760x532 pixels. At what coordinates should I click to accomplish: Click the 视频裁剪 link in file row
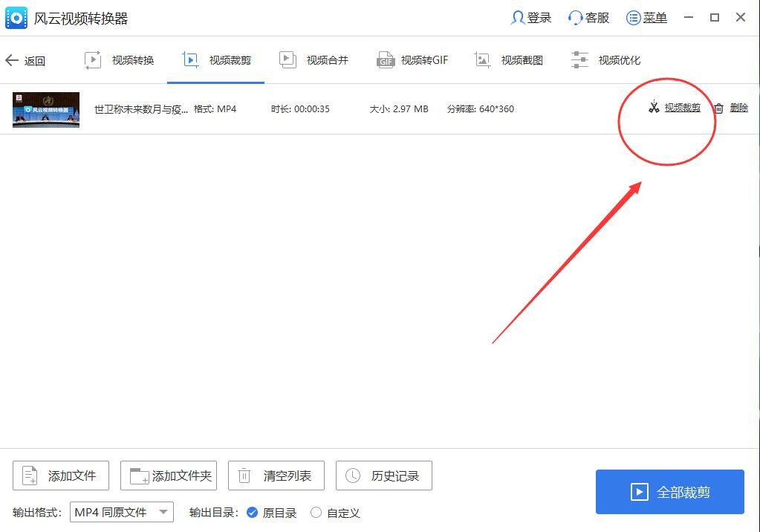[683, 108]
